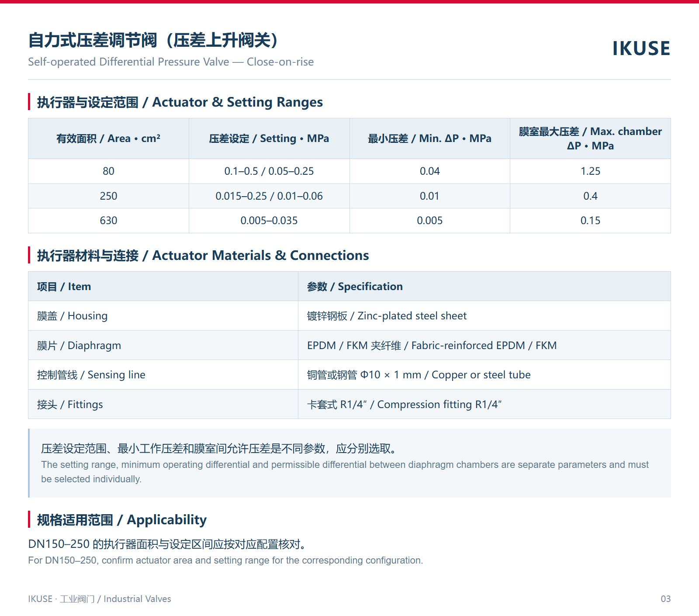This screenshot has width=699, height=616.
Task: Click page number 03
Action: 665,599
